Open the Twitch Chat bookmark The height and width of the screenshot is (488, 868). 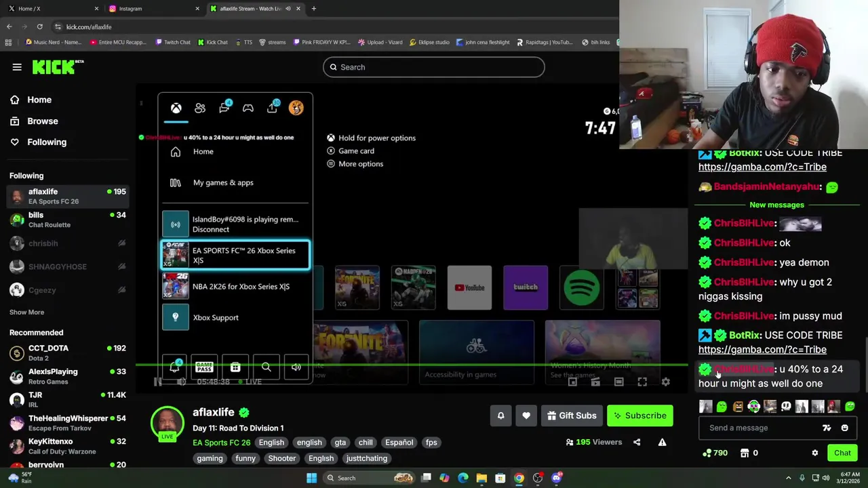(x=173, y=42)
